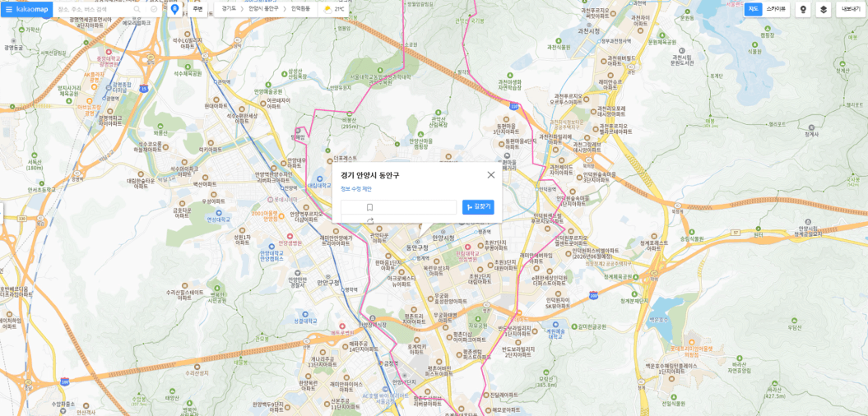
Task: Click the share arrow icon in popup
Action: pyautogui.click(x=369, y=221)
